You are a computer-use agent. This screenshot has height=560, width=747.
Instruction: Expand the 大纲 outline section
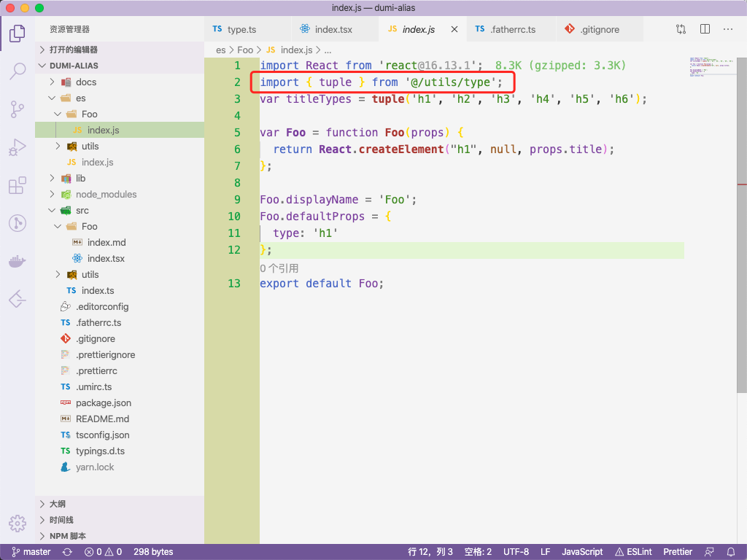[120, 504]
